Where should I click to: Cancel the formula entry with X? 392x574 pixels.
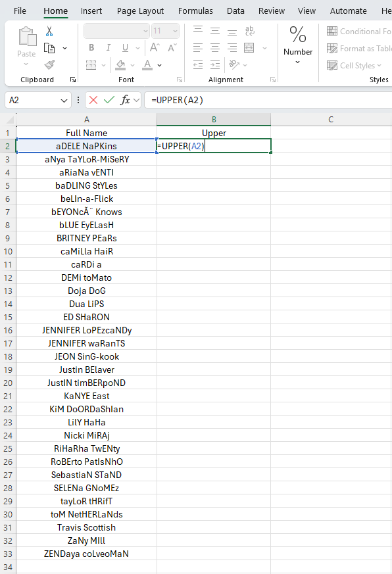[93, 100]
